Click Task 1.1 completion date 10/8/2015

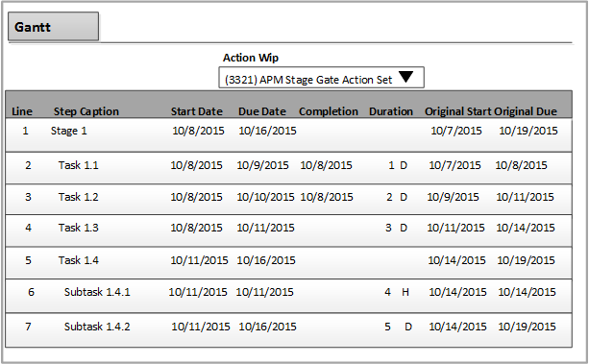coord(326,165)
